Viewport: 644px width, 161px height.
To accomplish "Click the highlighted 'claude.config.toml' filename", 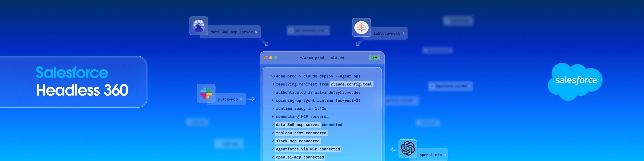I will click(x=351, y=84).
